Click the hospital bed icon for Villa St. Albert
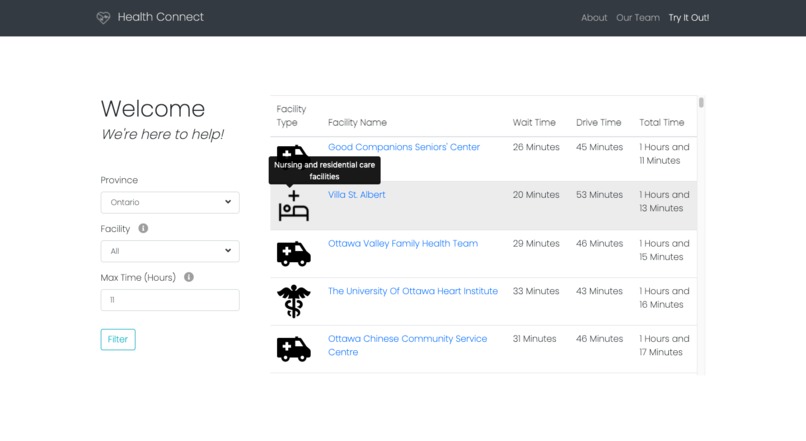This screenshot has width=806, height=441. point(294,206)
